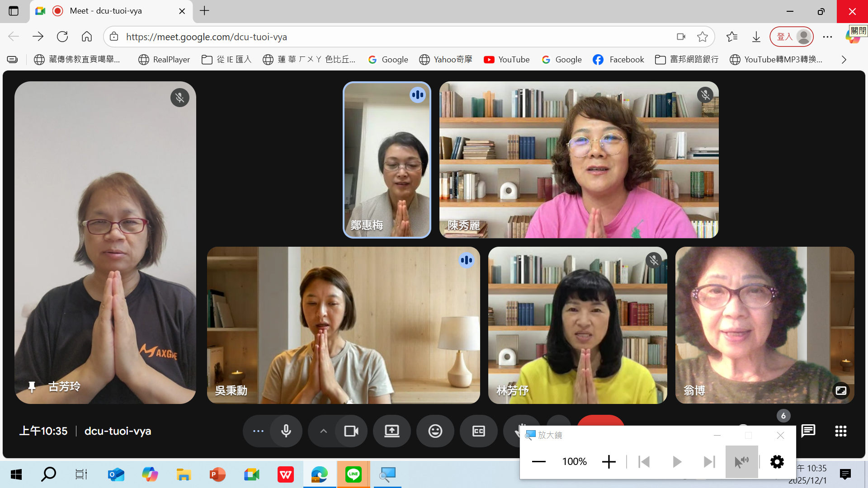The image size is (868, 488).
Task: Open the activities grid icon
Action: [840, 431]
